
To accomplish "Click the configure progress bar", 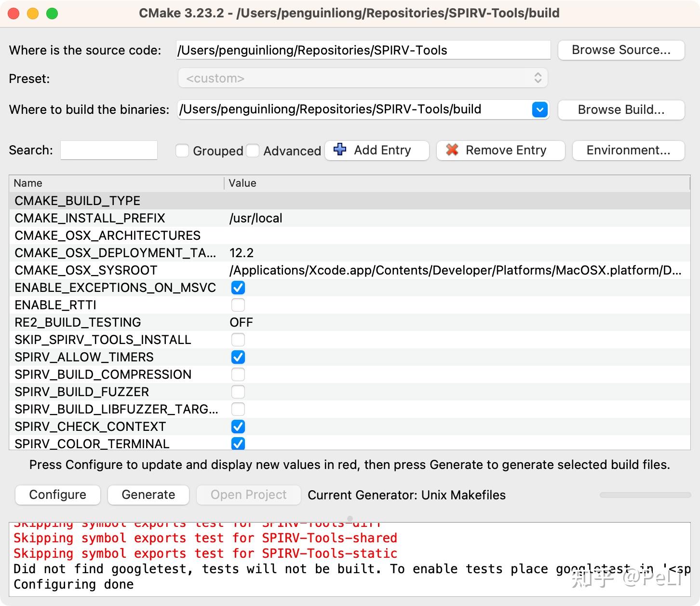I will coord(645,495).
